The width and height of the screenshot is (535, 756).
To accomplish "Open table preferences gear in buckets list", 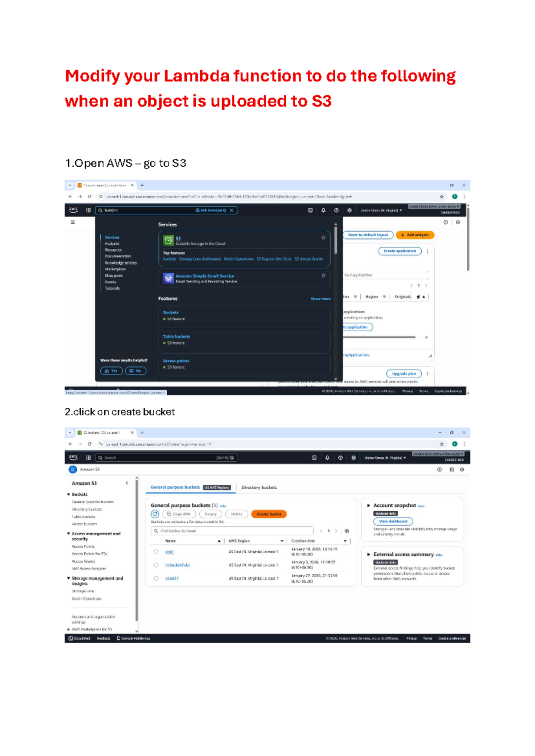I will point(347,531).
